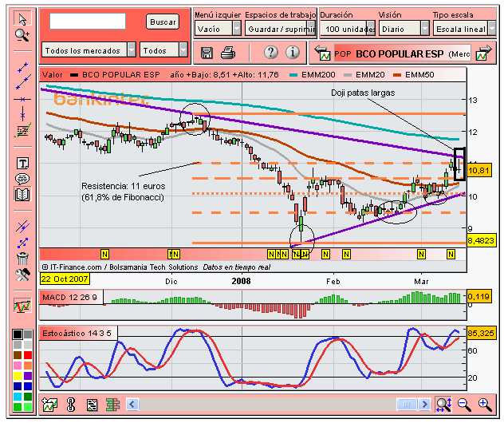Click the info circle icon

(x=293, y=52)
